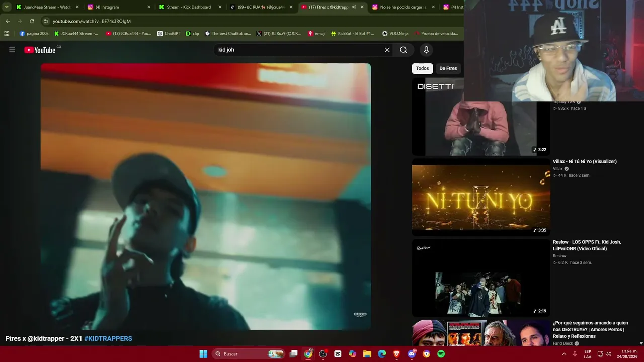Open the YouTube guide hamburger menu
The height and width of the screenshot is (362, 644).
(x=12, y=50)
